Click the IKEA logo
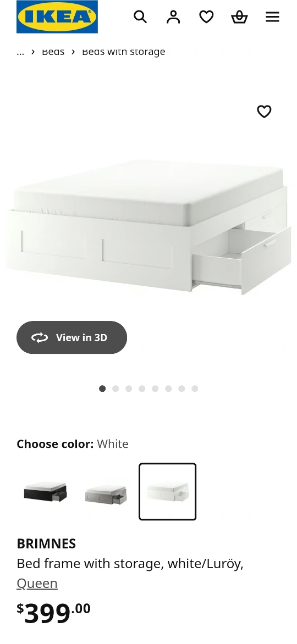The image size is (297, 644). 57,17
